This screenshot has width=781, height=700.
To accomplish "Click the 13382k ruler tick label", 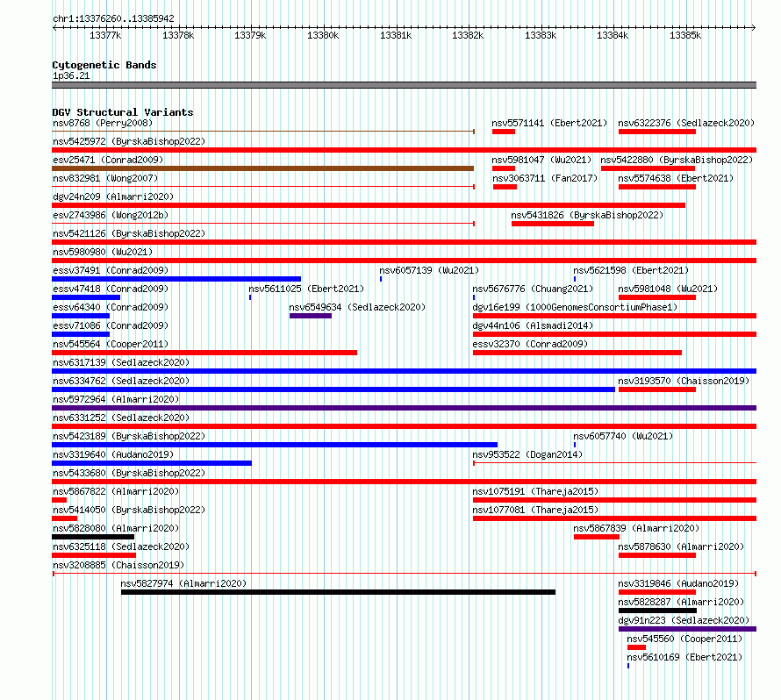I will coord(468,35).
